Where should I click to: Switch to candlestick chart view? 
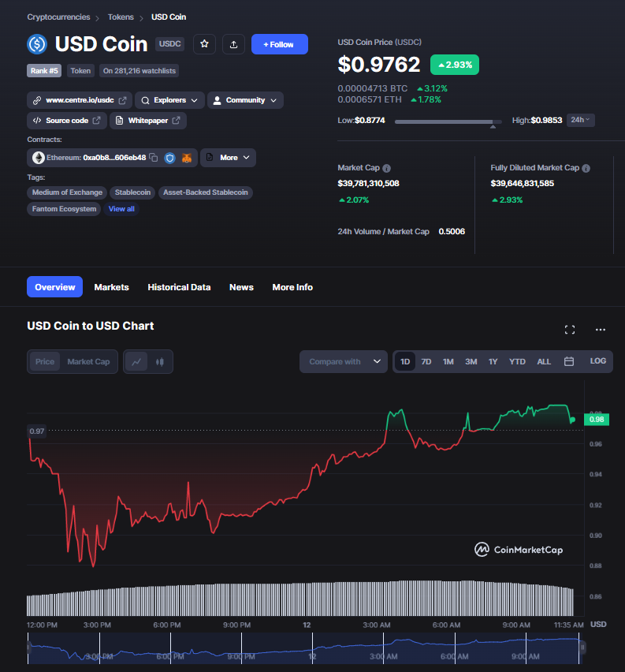(160, 362)
